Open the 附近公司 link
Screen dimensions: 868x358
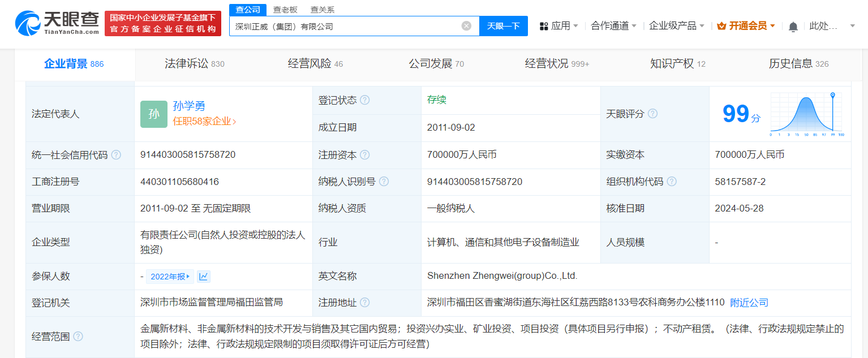(750, 303)
